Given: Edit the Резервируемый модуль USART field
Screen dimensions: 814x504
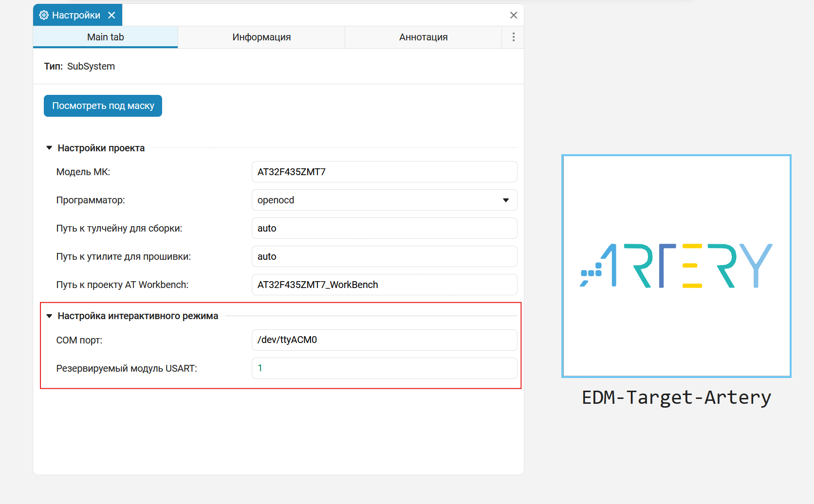Looking at the screenshot, I should [x=385, y=368].
